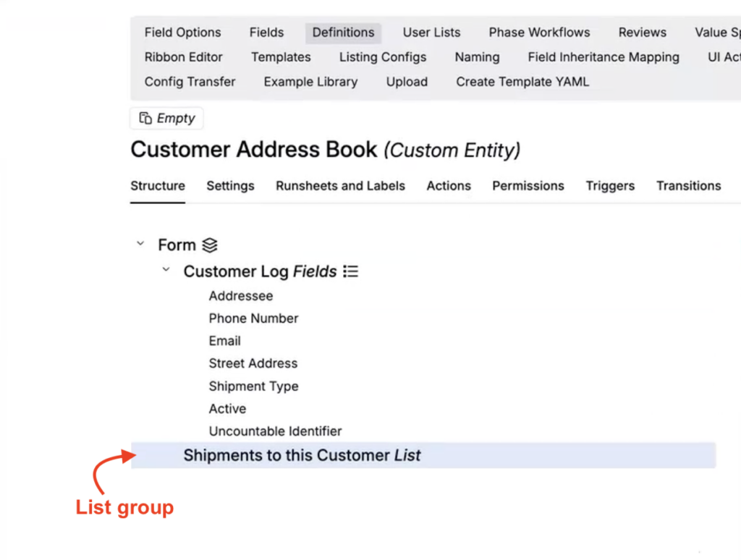The image size is (741, 560).
Task: Select the Transitions tab
Action: click(x=688, y=186)
